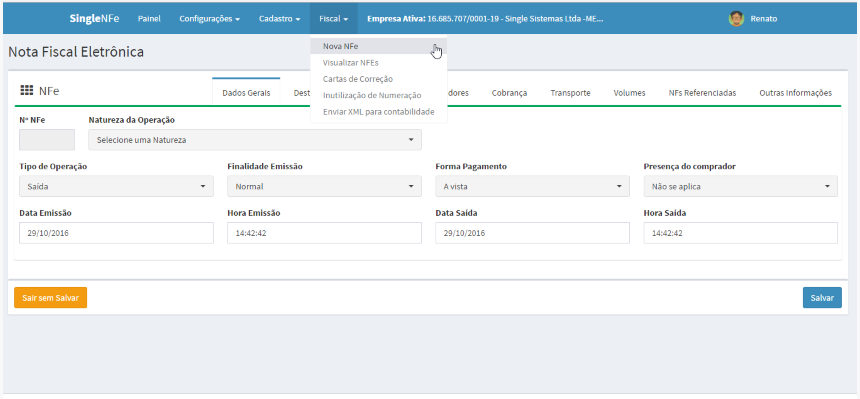This screenshot has width=860, height=399.
Task: Click the Sair sem Salvar button
Action: click(x=50, y=297)
